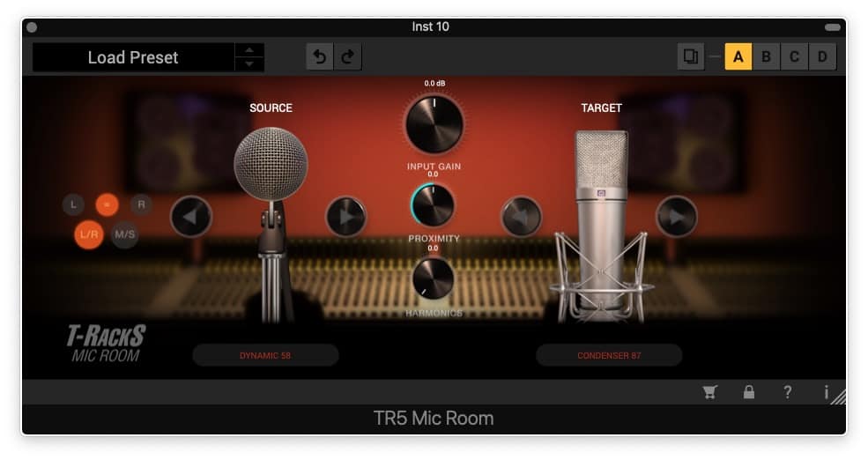Click the pill button at title bar right
The height and width of the screenshot is (460, 868).
click(x=833, y=27)
